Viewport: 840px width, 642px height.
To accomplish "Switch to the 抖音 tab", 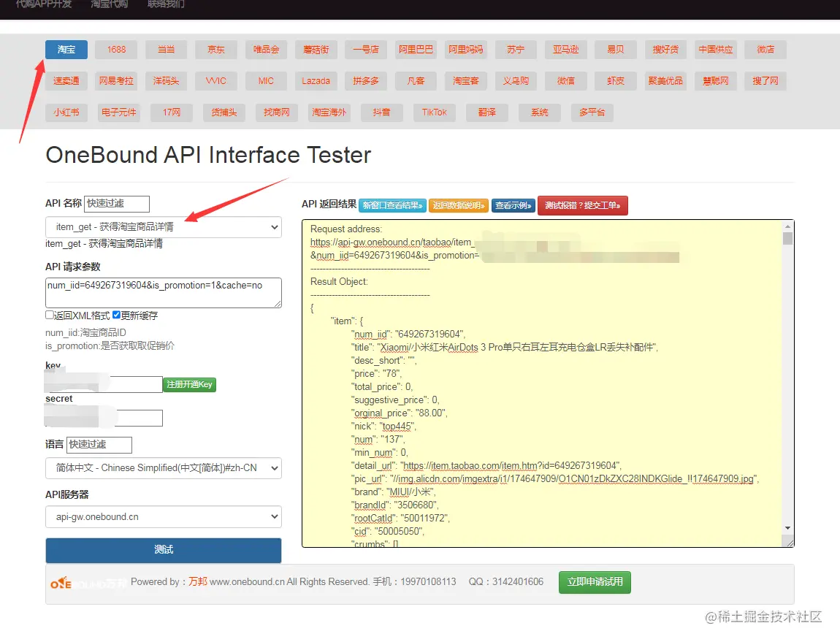I will 382,112.
